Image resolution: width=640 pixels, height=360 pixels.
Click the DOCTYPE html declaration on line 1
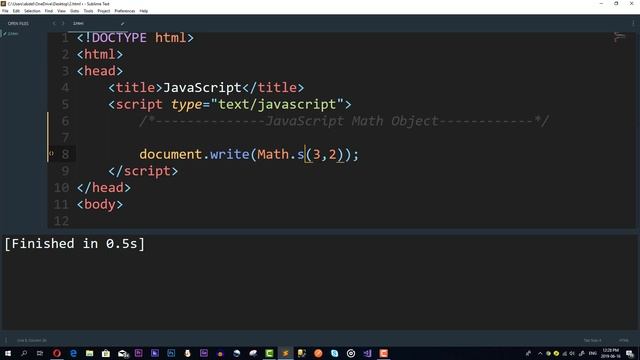(135, 38)
